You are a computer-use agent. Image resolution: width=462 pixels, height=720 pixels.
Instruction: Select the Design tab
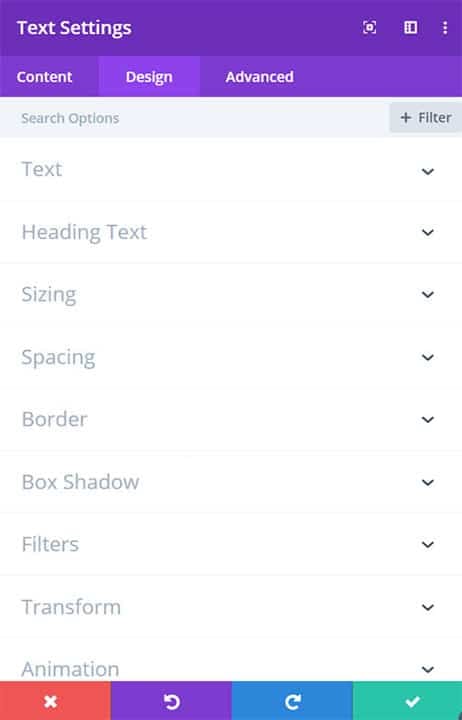(149, 77)
